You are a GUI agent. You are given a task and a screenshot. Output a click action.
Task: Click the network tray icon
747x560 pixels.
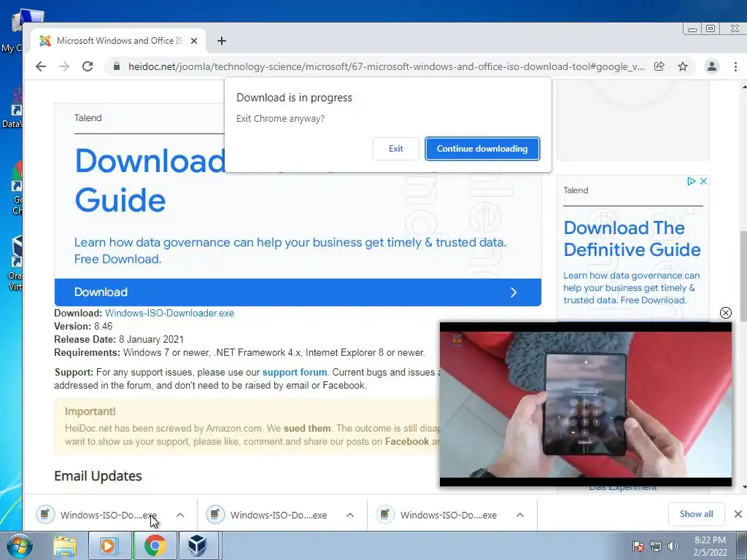tap(656, 546)
